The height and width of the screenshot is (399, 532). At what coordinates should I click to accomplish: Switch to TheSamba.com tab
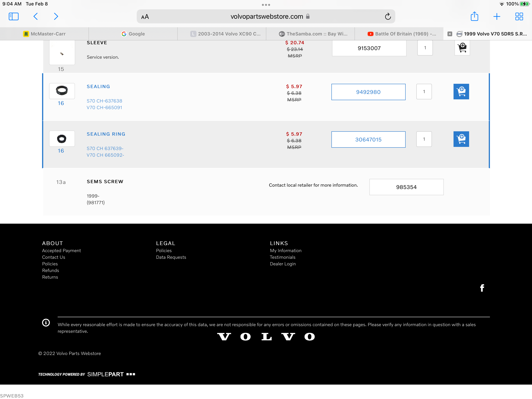[x=313, y=34]
